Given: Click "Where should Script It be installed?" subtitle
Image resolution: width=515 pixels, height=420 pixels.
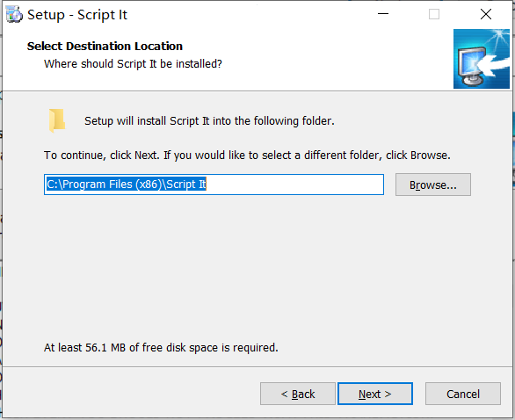Looking at the screenshot, I should pyautogui.click(x=133, y=64).
